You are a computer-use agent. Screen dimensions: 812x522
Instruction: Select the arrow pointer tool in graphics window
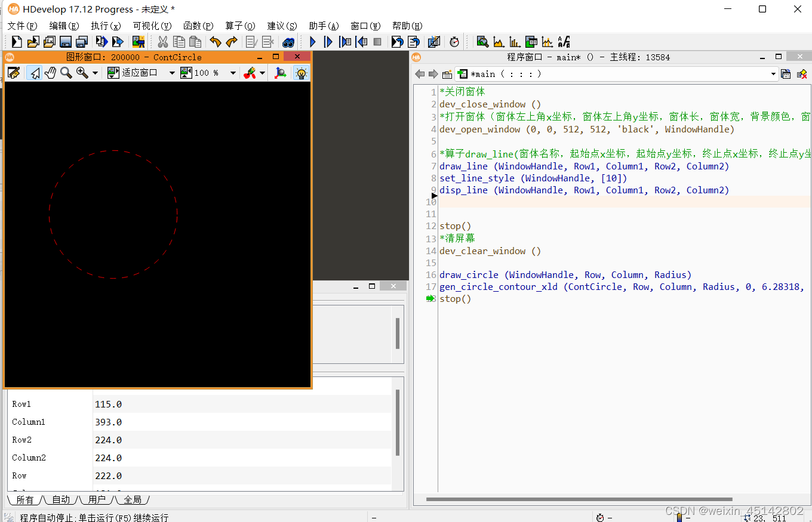pos(35,73)
